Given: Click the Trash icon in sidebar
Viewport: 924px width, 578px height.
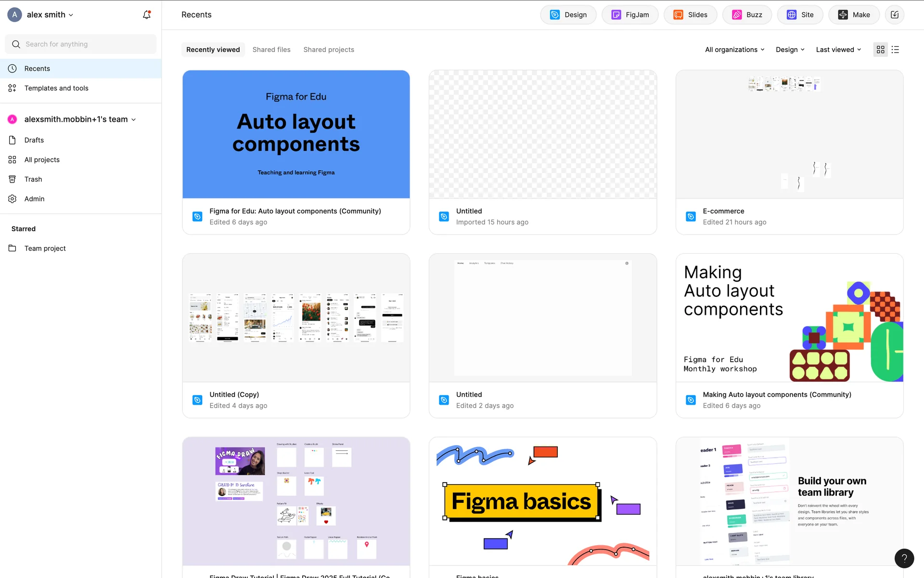Looking at the screenshot, I should 13,179.
